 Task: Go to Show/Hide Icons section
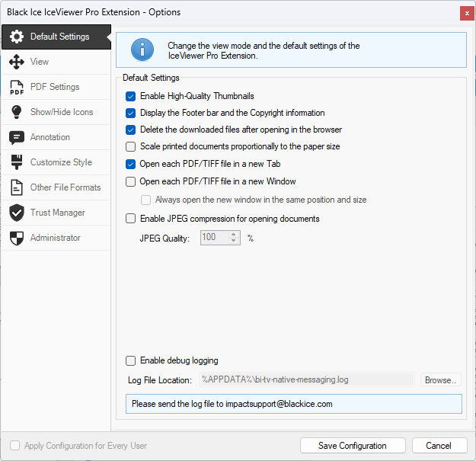pos(56,112)
